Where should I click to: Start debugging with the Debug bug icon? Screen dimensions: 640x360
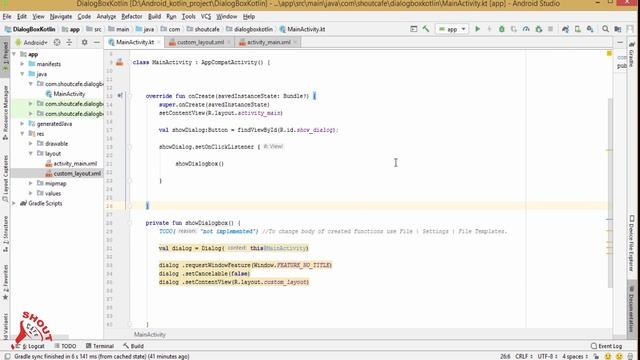coord(502,29)
